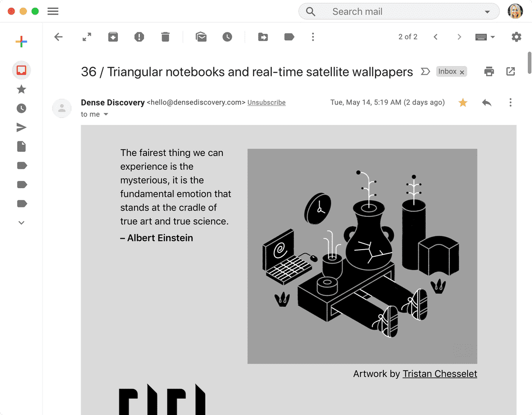
Task: Show advanced search options dropdown
Action: pyautogui.click(x=487, y=11)
